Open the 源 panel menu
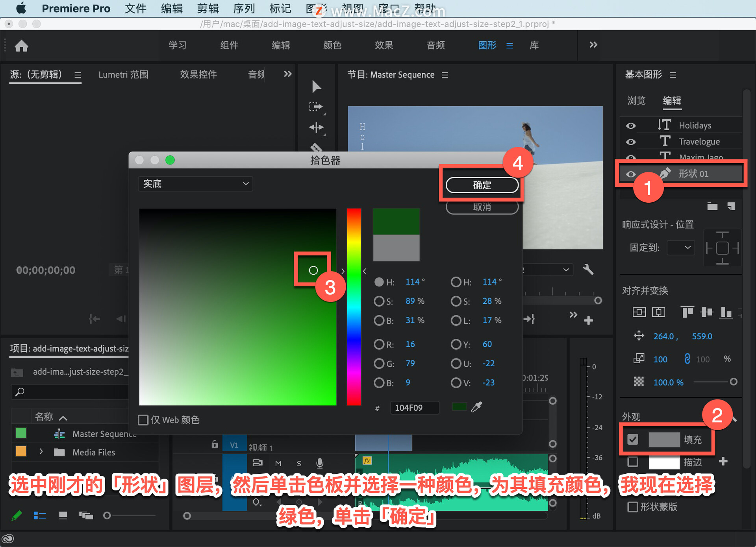 pyautogui.click(x=78, y=75)
